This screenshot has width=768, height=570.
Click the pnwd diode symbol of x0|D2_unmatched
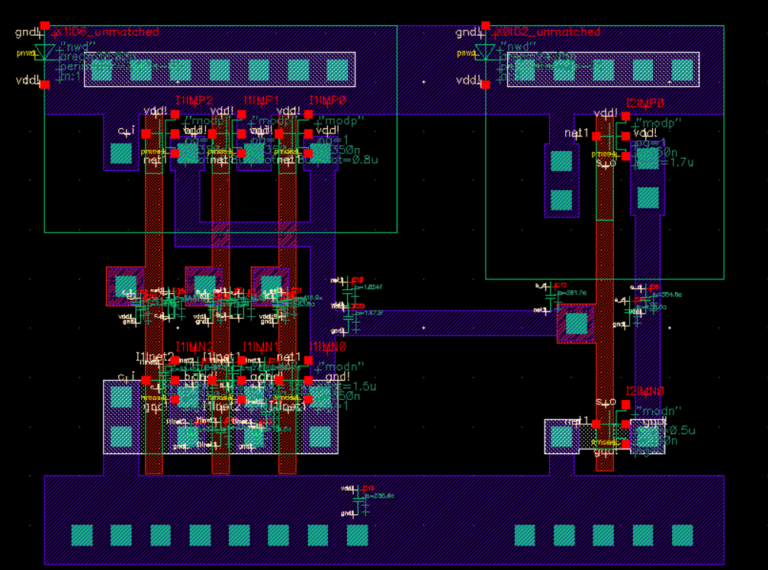click(486, 52)
